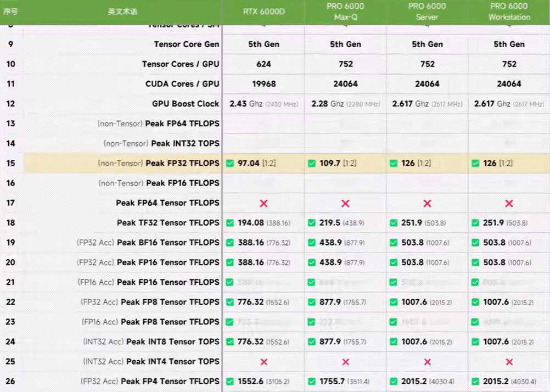Toggle green checkbox beside 97.04 in Peak FP32 row
The image size is (550, 392).
point(230,163)
